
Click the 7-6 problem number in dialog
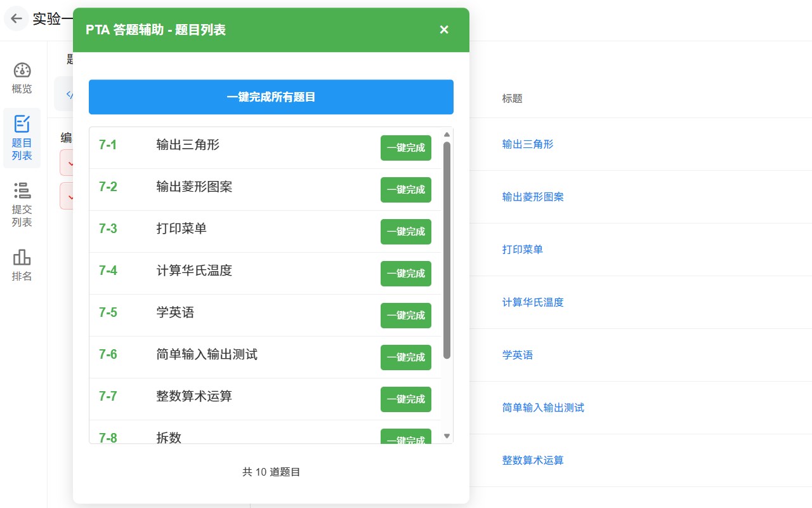[108, 354]
